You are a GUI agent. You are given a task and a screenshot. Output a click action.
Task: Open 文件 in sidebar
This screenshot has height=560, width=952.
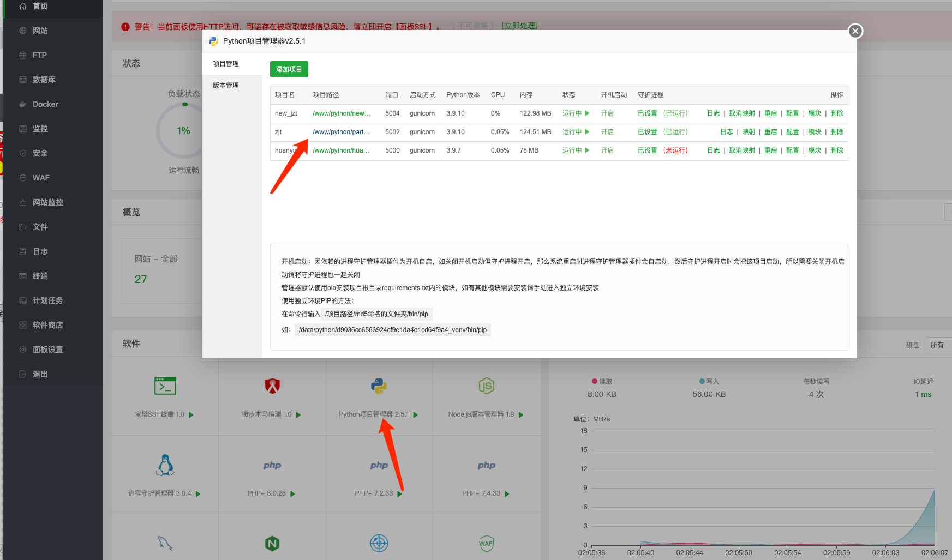(x=40, y=227)
